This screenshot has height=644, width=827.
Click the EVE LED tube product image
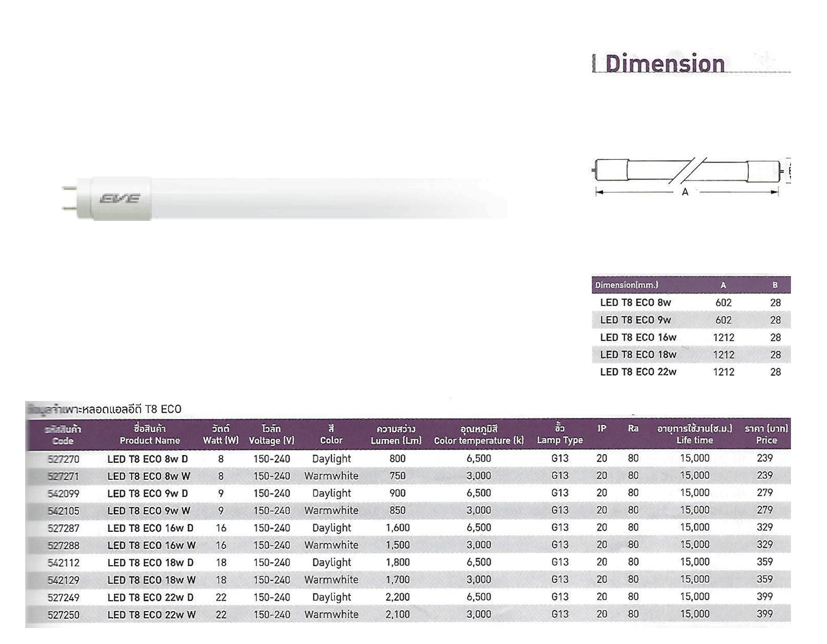(x=286, y=199)
